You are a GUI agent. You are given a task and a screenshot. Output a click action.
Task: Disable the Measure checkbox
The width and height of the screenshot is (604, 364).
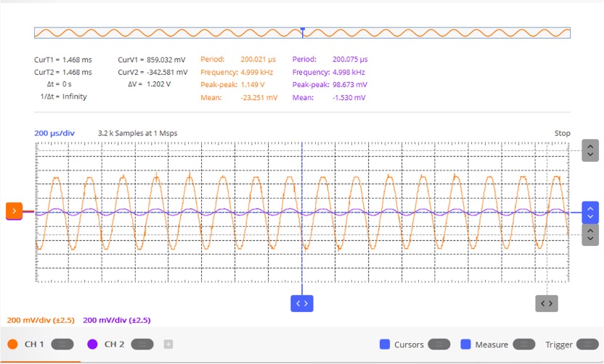point(466,344)
